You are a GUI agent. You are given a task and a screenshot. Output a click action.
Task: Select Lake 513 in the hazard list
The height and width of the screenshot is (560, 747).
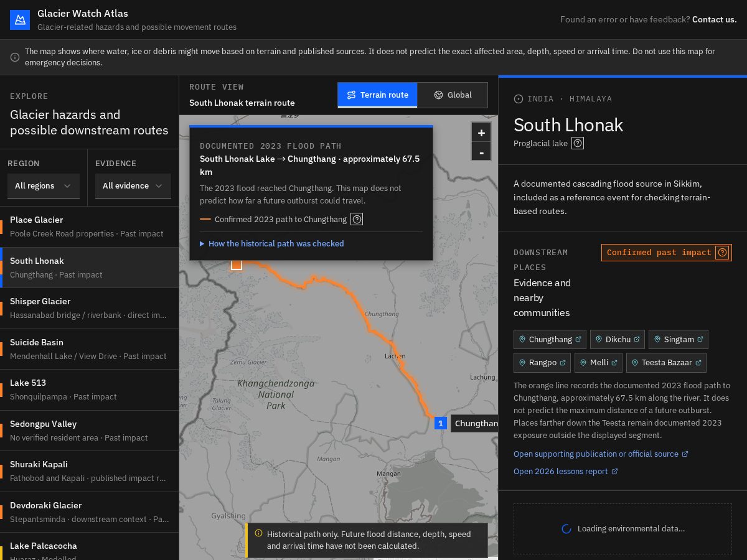coord(89,390)
